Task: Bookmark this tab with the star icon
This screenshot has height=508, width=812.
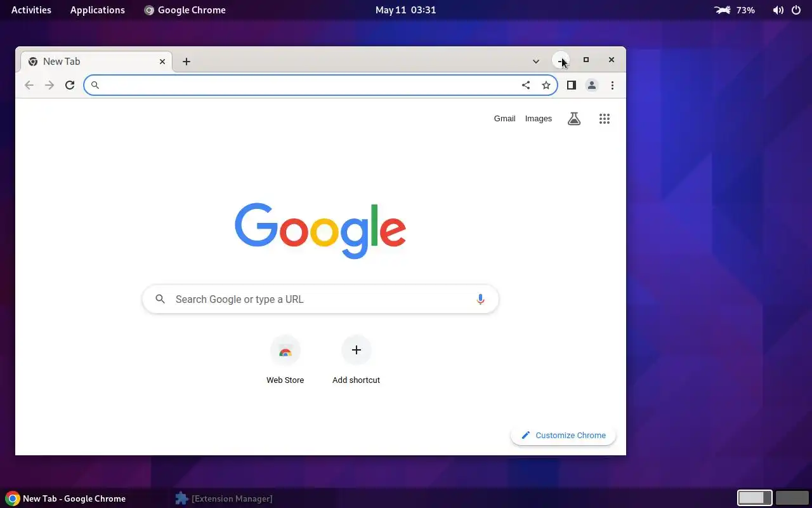Action: tap(546, 85)
